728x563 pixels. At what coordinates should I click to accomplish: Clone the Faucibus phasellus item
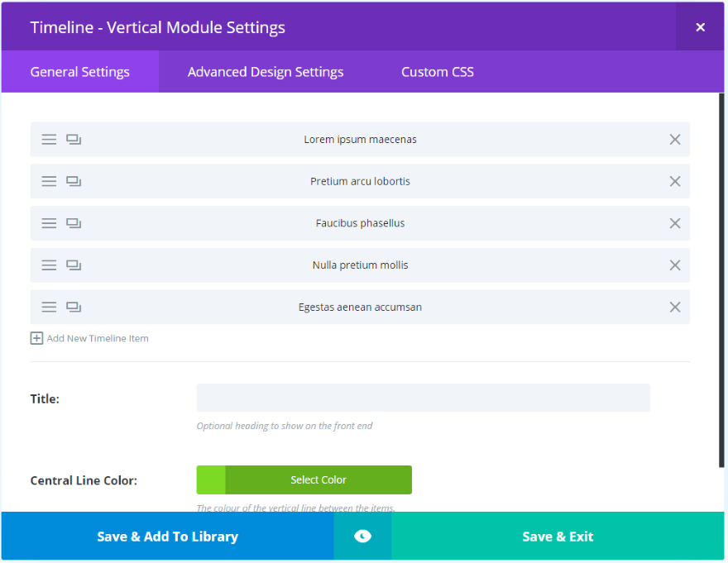coord(74,223)
